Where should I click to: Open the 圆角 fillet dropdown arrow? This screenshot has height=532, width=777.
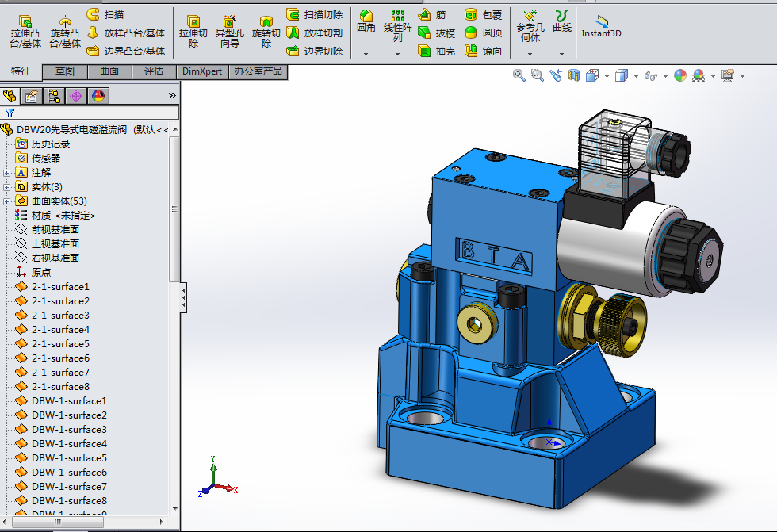tap(366, 54)
